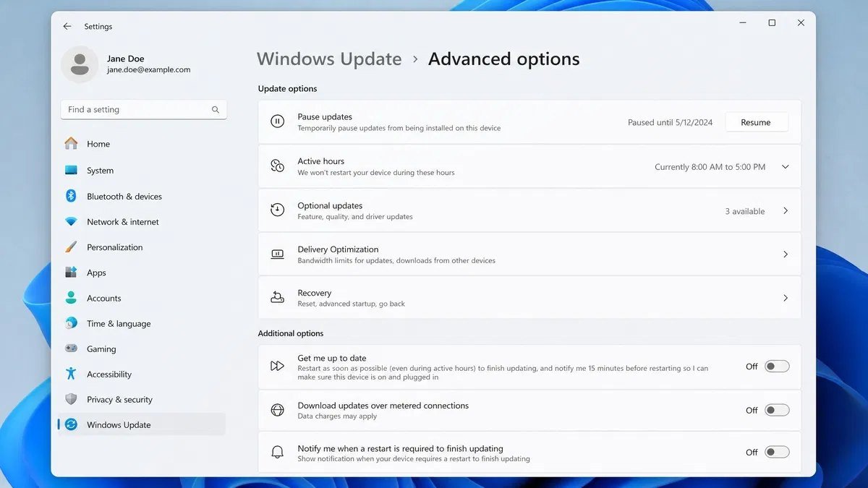Go to System settings

142,171
